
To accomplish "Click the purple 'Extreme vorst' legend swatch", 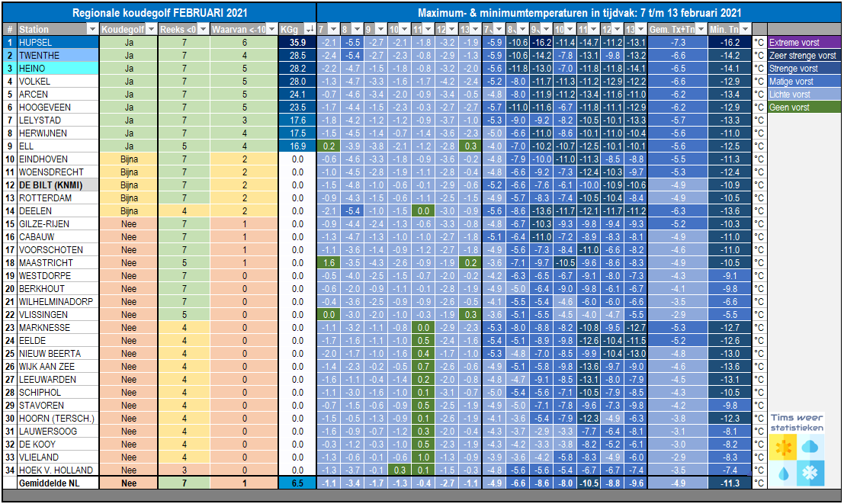I will pos(804,43).
